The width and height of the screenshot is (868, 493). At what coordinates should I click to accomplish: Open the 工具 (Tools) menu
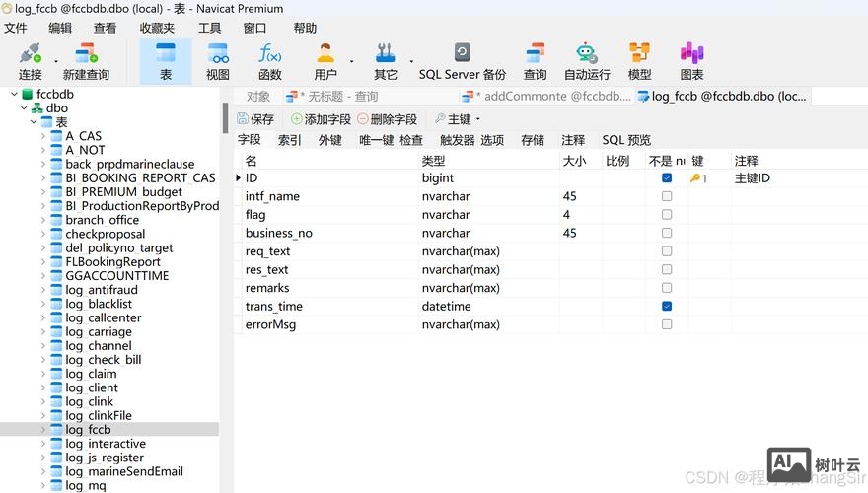pos(209,28)
